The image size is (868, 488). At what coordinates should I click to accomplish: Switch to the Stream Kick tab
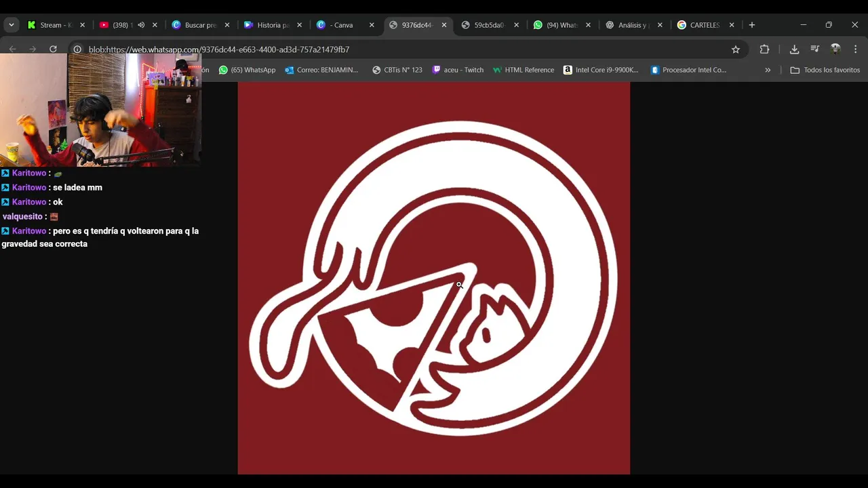click(56, 25)
